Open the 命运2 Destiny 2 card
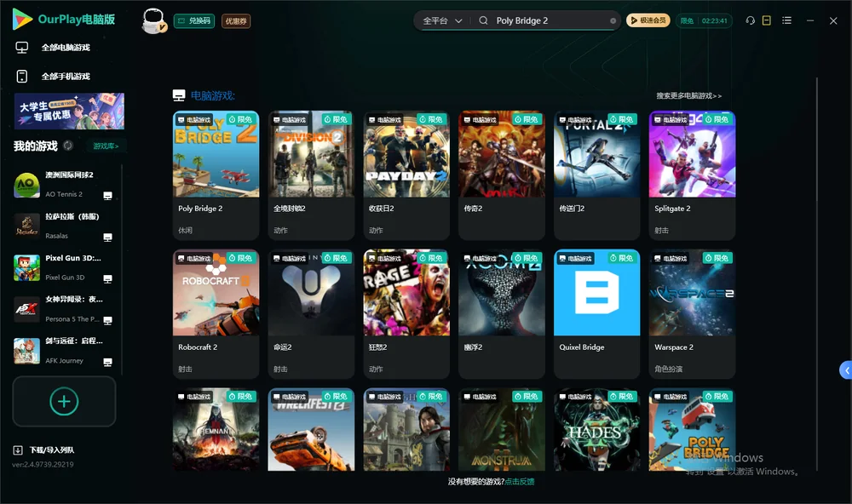Image resolution: width=852 pixels, height=504 pixels. pos(311,314)
